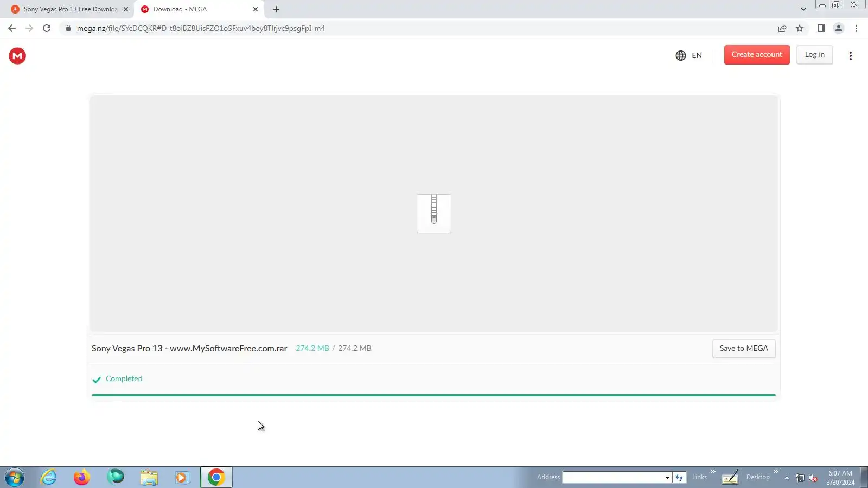Click the network tray icon
The width and height of the screenshot is (868, 488).
800,478
